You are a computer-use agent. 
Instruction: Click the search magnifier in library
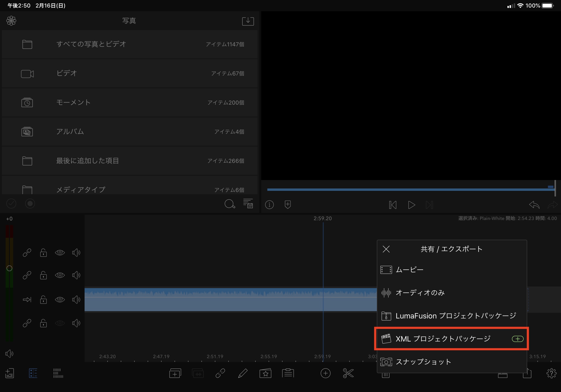230,204
